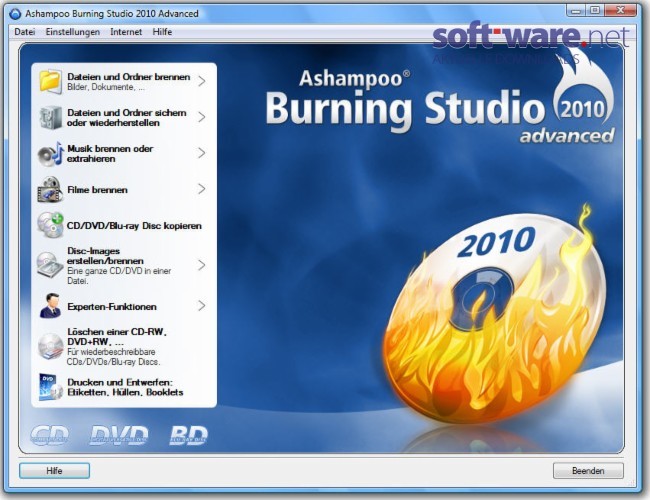Click Experten-Funktionen label
650x500 pixels.
[112, 307]
